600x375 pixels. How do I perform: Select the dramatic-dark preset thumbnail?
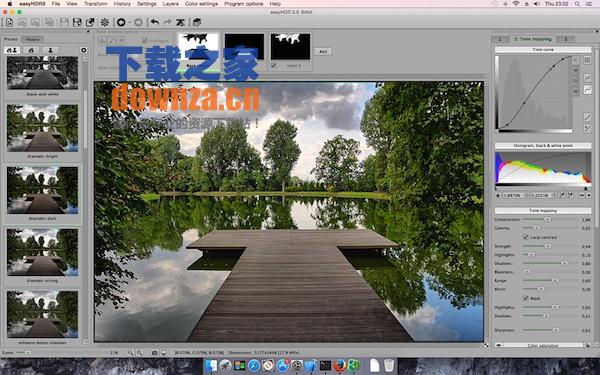(42, 190)
